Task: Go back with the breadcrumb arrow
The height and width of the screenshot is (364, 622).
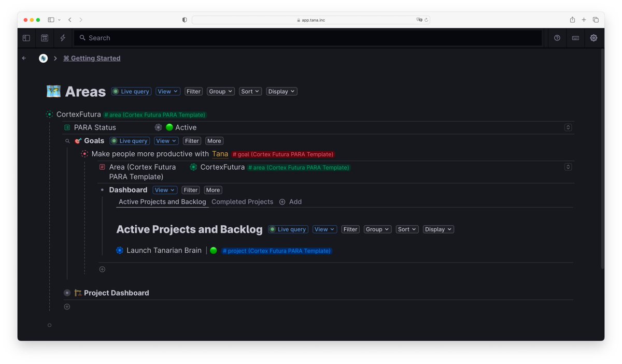Action: click(x=24, y=58)
